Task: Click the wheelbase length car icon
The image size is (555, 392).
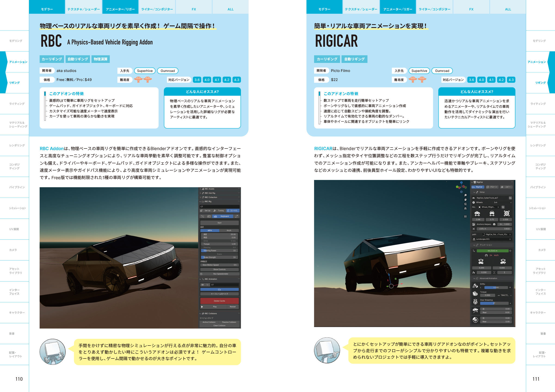Action: coord(477,214)
